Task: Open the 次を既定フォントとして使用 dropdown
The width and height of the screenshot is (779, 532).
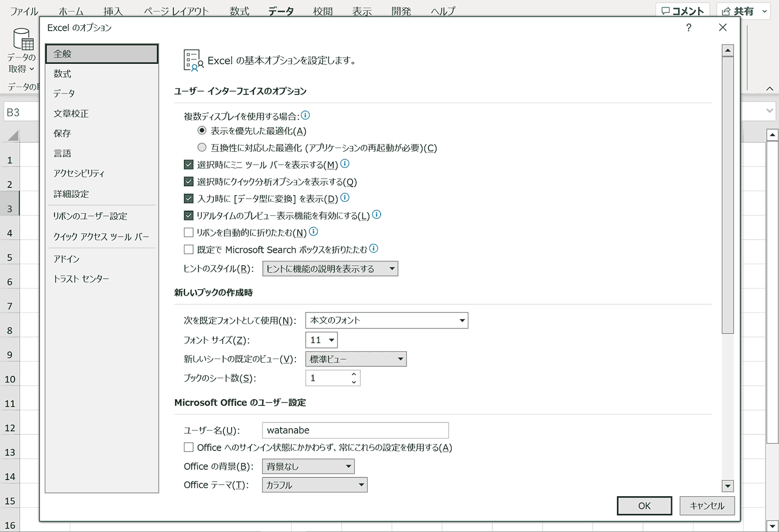Action: pos(387,320)
